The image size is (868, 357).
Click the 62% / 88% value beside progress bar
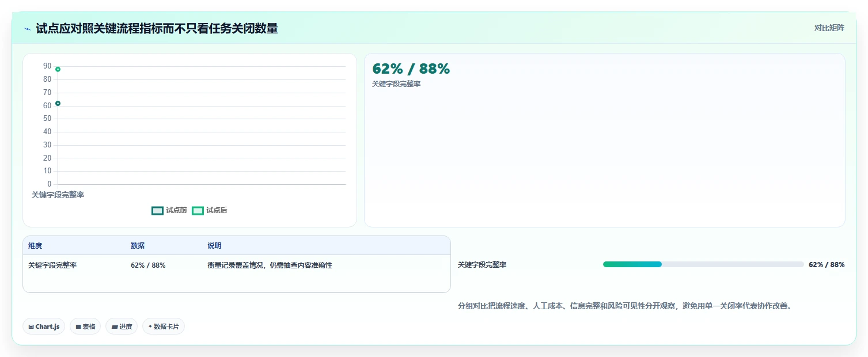pos(827,265)
